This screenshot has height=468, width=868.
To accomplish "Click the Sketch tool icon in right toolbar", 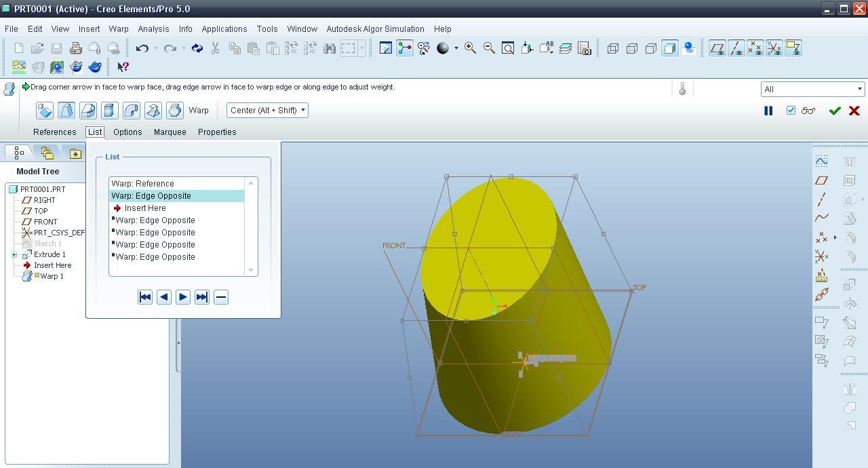I will [x=822, y=161].
